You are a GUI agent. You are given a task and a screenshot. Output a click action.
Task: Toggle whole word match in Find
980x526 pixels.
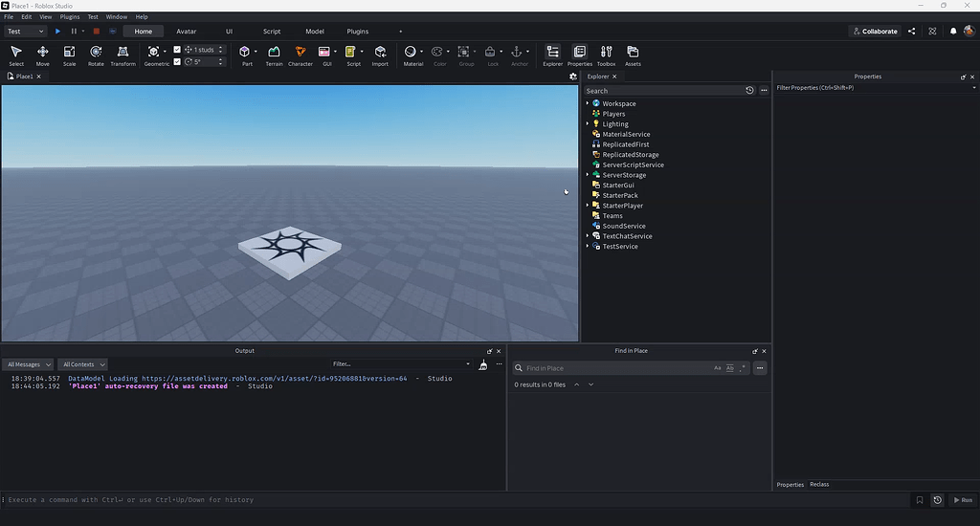pyautogui.click(x=729, y=368)
